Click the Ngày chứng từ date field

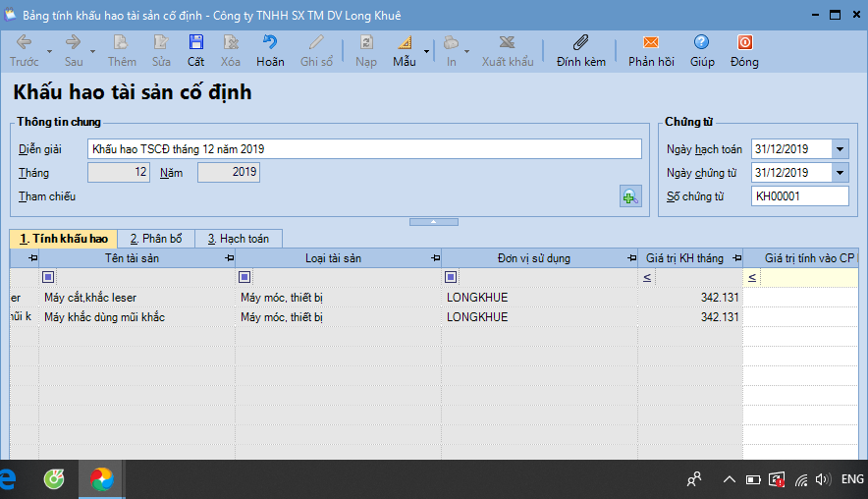[791, 173]
